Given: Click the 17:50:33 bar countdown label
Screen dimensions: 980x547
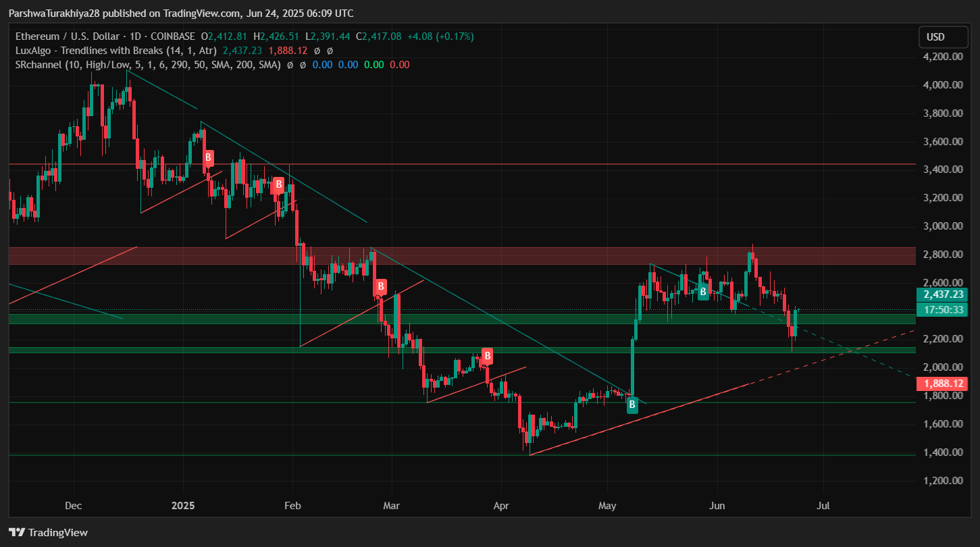Looking at the screenshot, I should (x=942, y=309).
